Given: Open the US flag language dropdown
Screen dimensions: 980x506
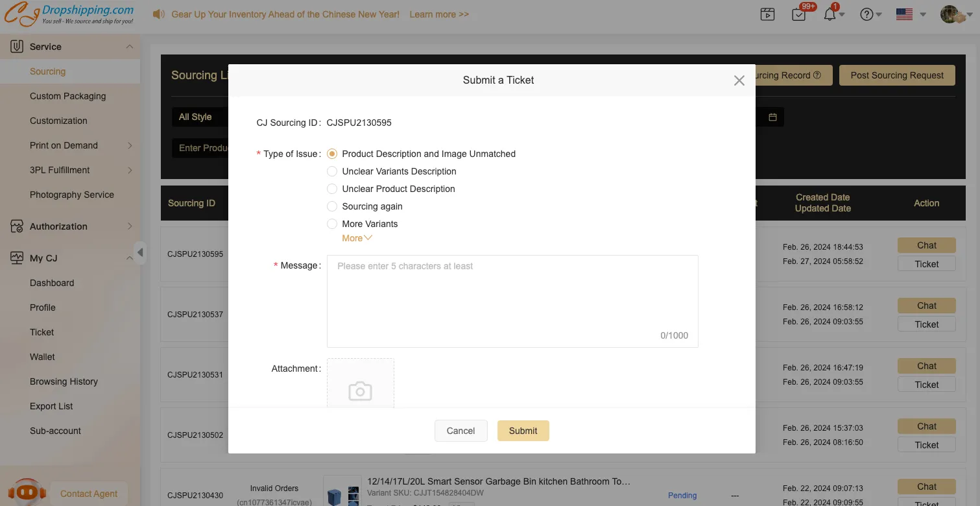Looking at the screenshot, I should point(911,14).
